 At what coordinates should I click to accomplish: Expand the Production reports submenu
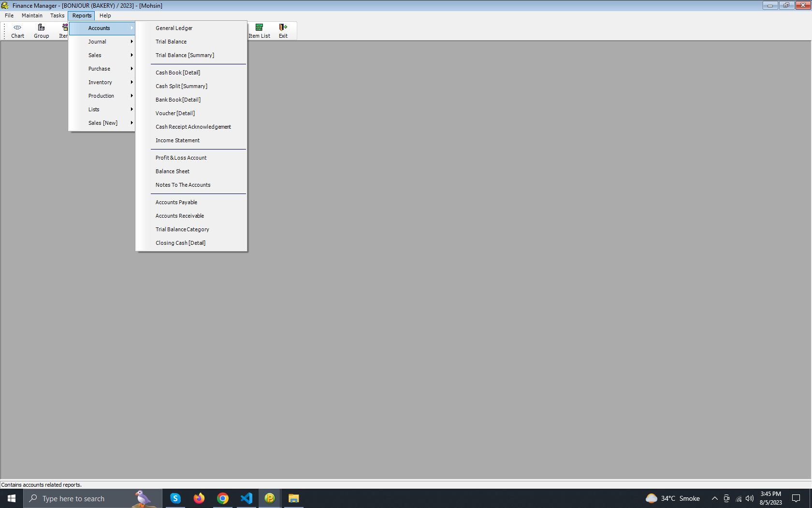tap(102, 96)
